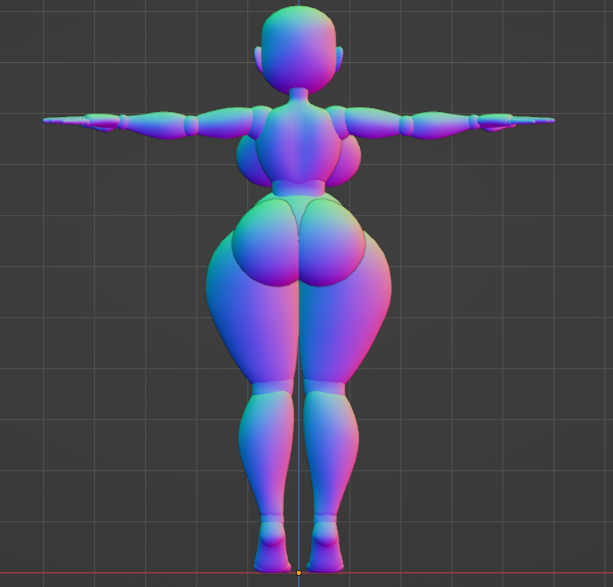
Task: Select the character's head mesh
Action: [x=298, y=49]
